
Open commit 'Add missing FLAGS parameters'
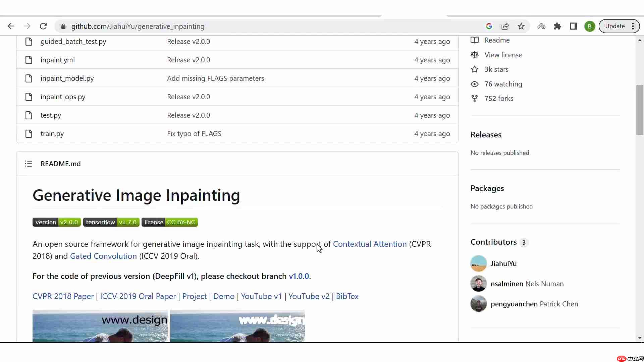[215, 78]
